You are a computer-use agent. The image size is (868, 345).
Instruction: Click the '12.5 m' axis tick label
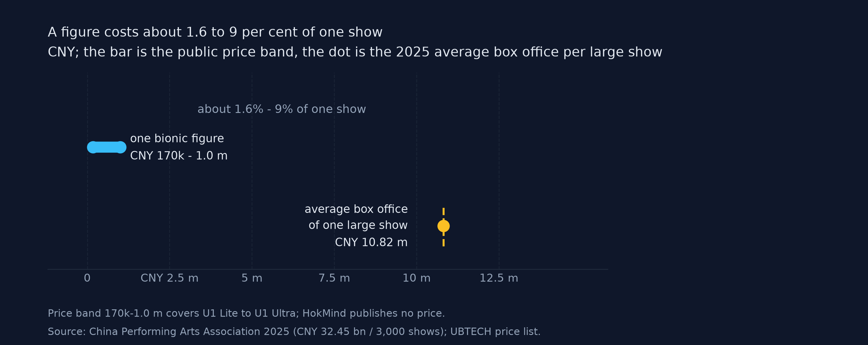pyautogui.click(x=499, y=278)
